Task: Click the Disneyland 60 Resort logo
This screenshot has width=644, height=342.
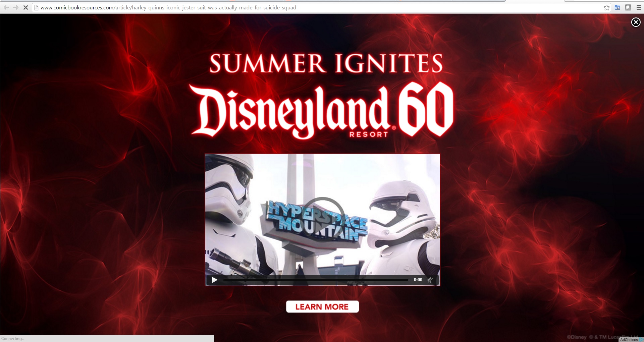Action: (322, 111)
